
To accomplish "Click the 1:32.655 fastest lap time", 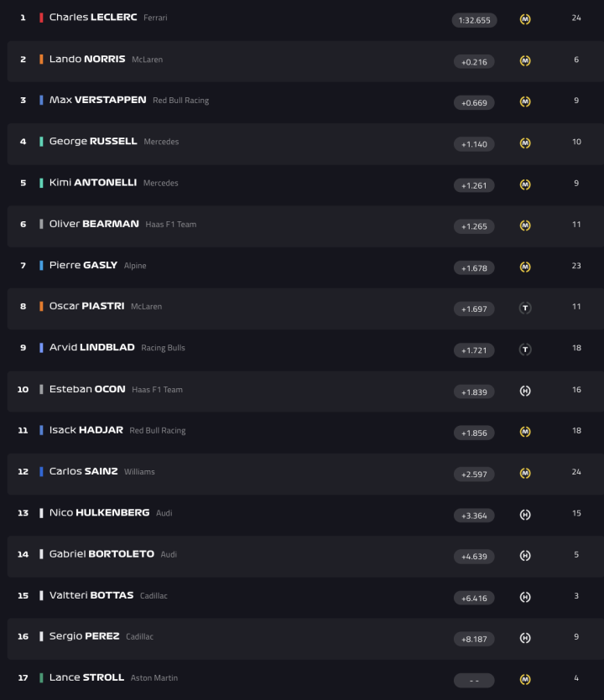I will [474, 20].
